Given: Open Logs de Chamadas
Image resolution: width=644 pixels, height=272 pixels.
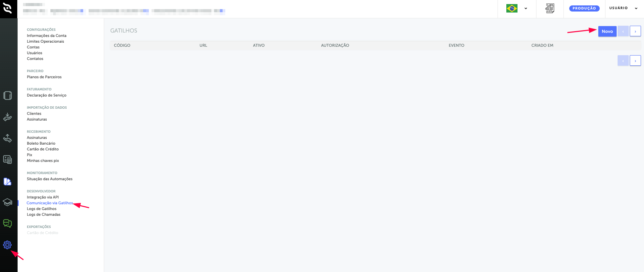Looking at the screenshot, I should pyautogui.click(x=44, y=214).
